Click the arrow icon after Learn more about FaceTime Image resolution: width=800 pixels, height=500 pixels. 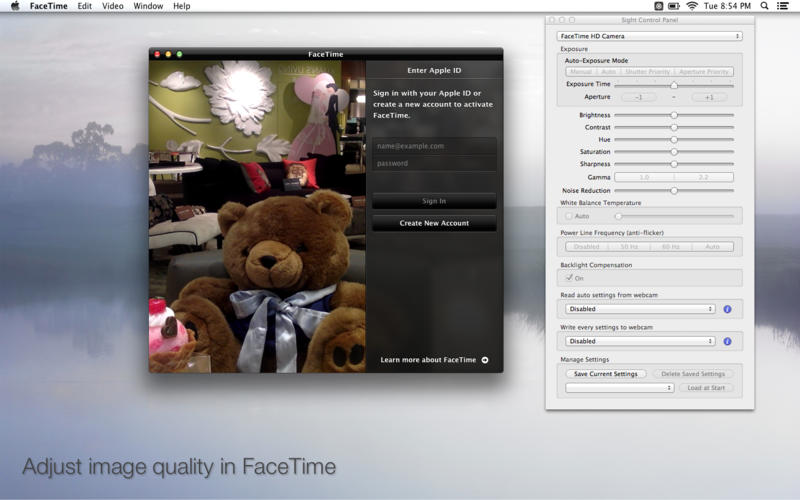tap(485, 360)
